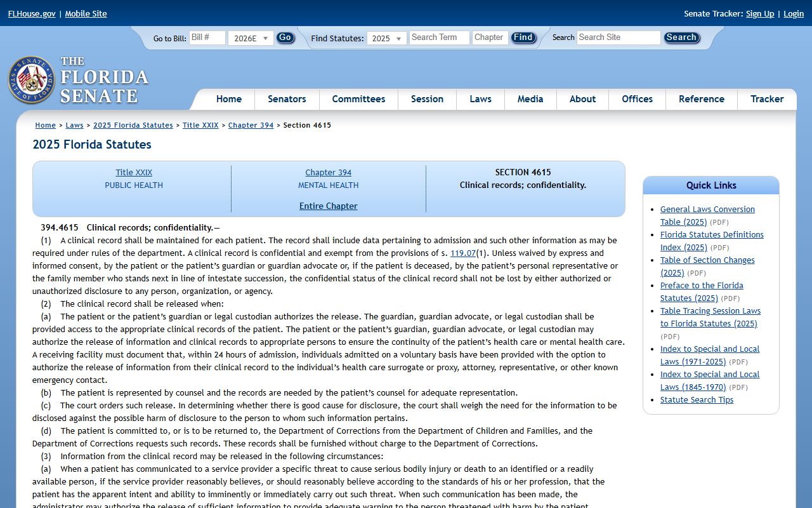Open Florida Statutes Definitions Index (2025)
The image size is (812, 508).
pos(712,241)
